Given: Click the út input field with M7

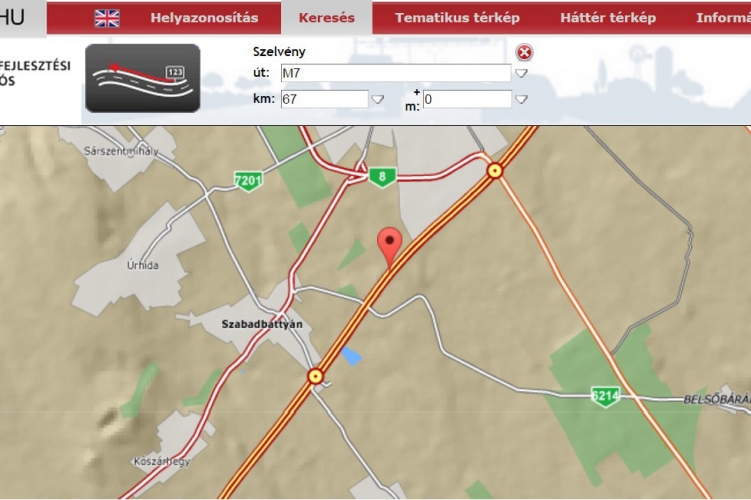Looking at the screenshot, I should coord(396,73).
